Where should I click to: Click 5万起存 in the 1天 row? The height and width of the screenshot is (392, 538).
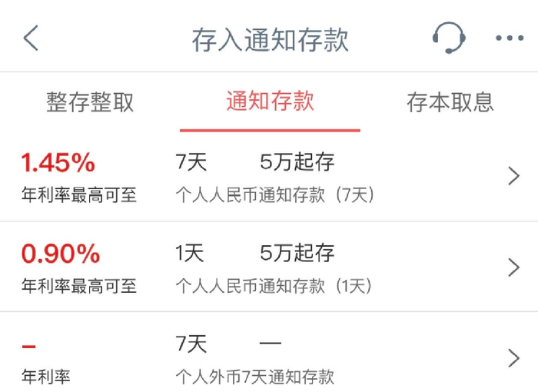tap(297, 253)
